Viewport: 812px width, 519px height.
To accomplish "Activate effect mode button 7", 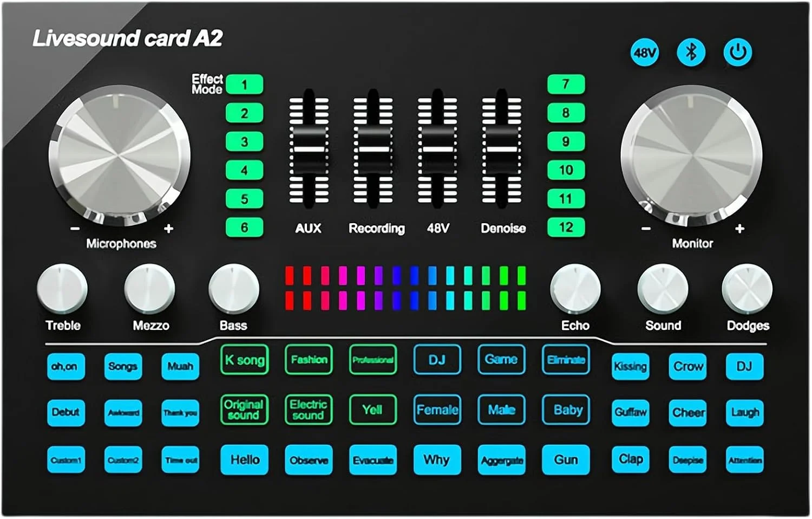I will pyautogui.click(x=566, y=85).
